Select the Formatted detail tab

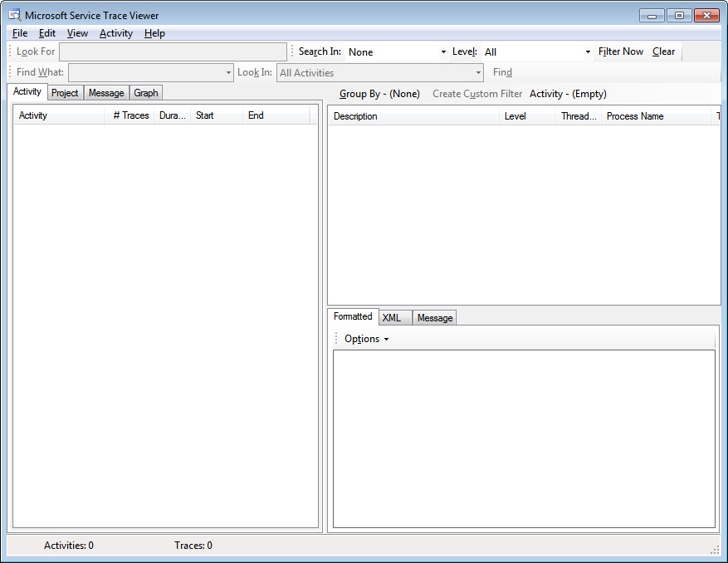pos(353,316)
